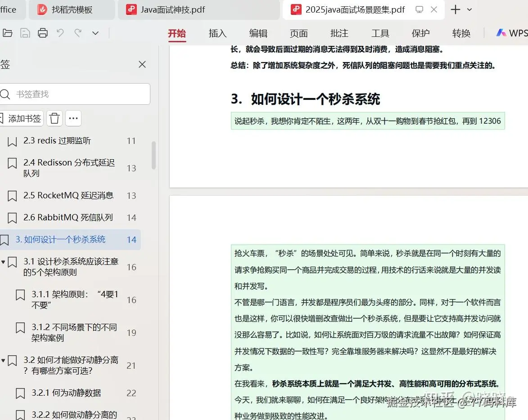Open the 保护 ribbon tab
The width and height of the screenshot is (528, 420).
[x=420, y=33]
